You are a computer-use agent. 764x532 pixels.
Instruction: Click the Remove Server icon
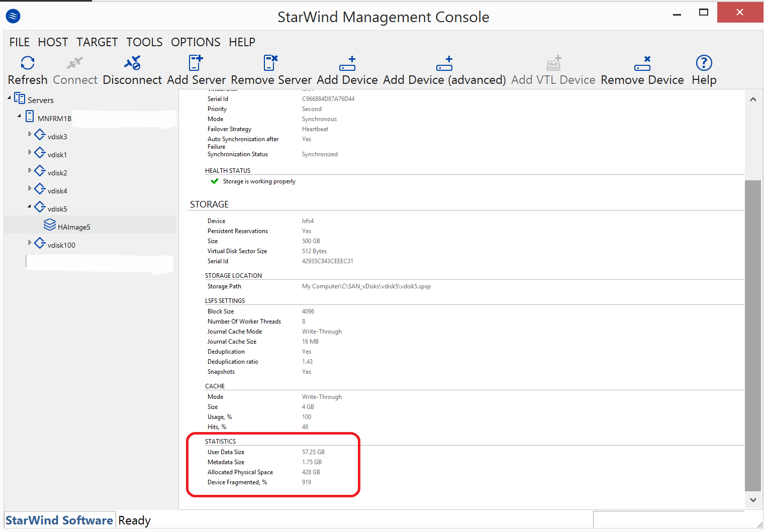271,63
